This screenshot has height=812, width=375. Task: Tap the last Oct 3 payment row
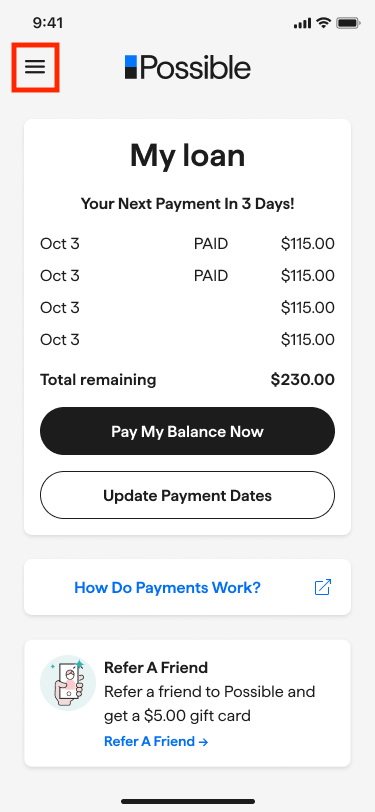(x=188, y=340)
